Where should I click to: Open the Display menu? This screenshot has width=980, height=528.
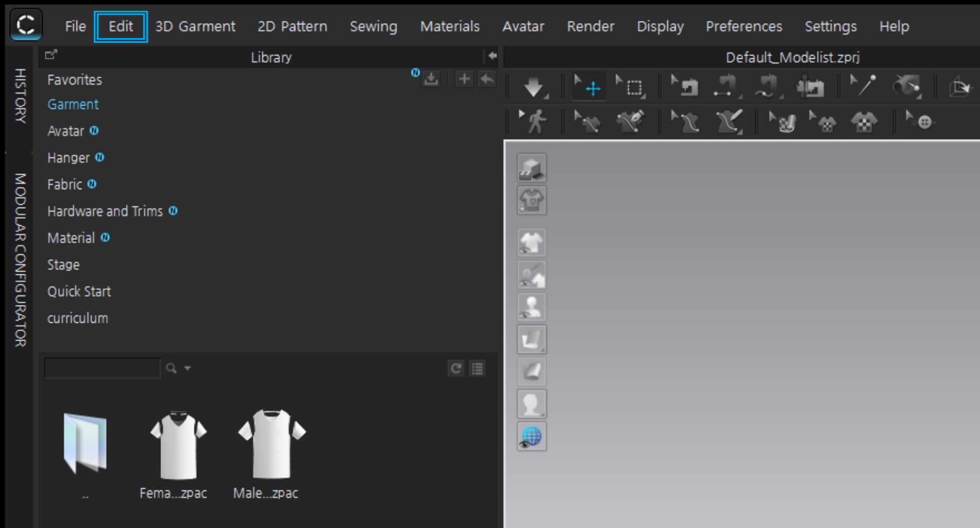tap(660, 26)
